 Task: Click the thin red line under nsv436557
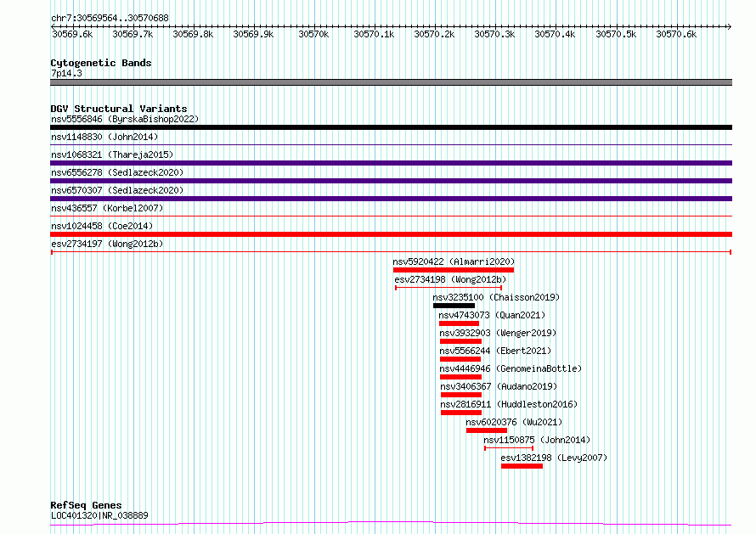point(391,216)
